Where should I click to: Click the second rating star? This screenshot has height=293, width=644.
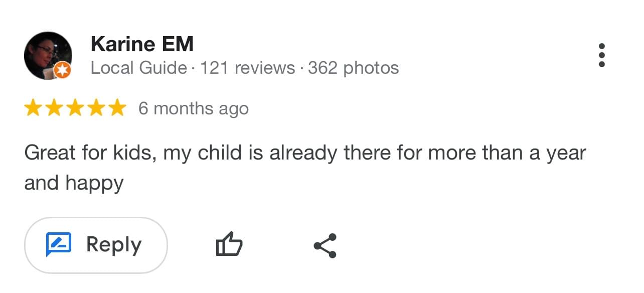[54, 108]
